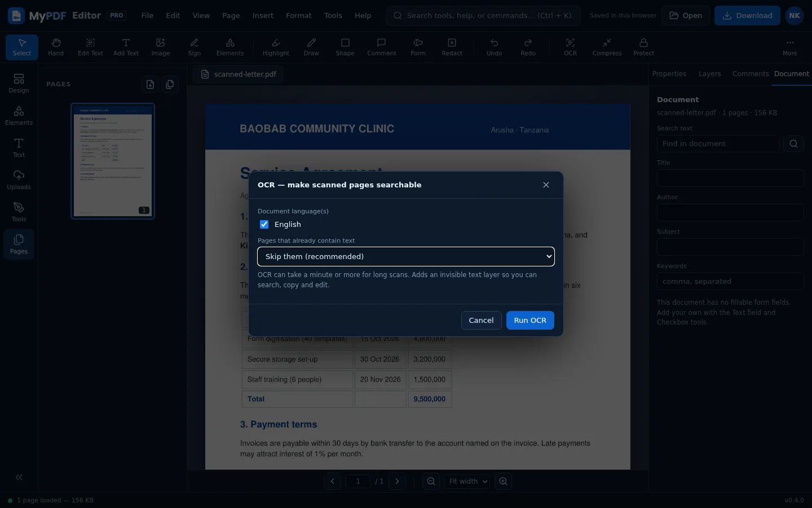Screen dimensions: 812x508
Task: Cancel the OCR dialog
Action: [481, 321]
